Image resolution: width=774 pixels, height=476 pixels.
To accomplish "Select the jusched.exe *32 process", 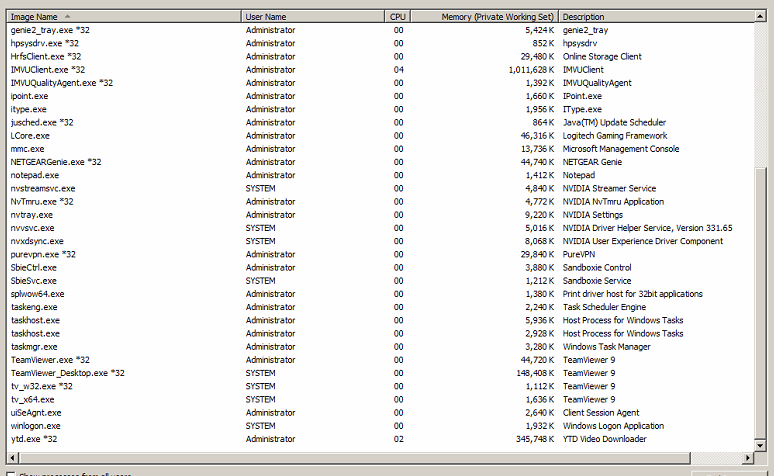I will coord(380,122).
